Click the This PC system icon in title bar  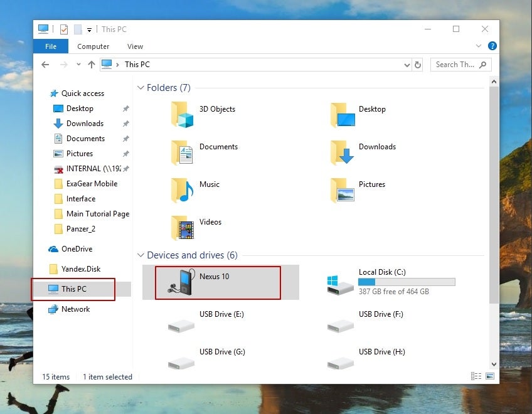click(x=43, y=29)
